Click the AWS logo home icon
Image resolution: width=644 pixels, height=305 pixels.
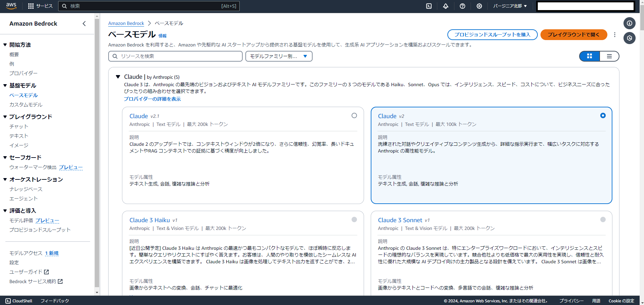(x=11, y=6)
